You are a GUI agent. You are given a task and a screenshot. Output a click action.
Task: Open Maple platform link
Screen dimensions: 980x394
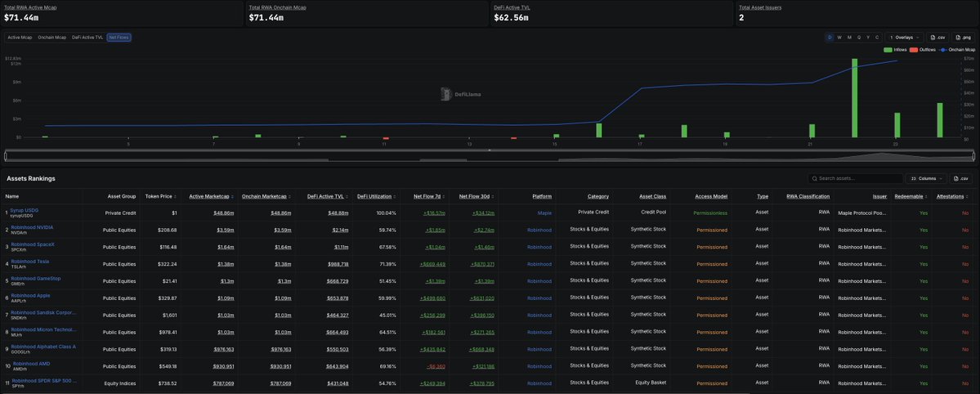[544, 213]
